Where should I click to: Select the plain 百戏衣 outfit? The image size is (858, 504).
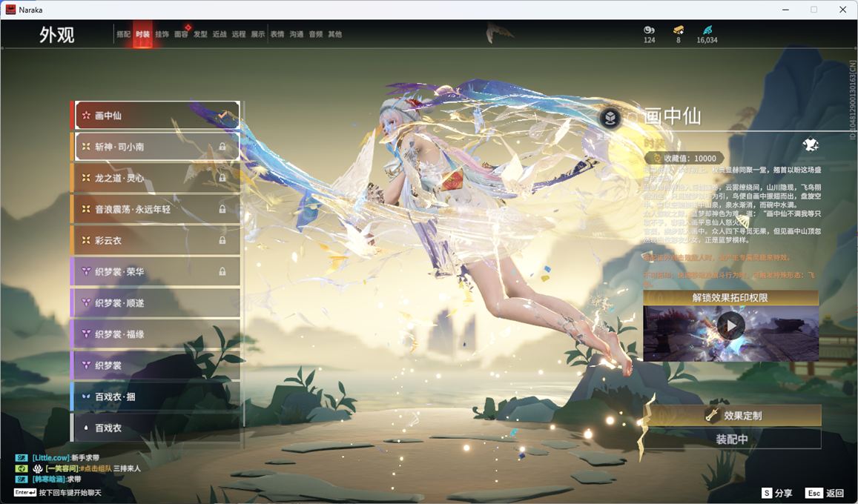coord(156,428)
